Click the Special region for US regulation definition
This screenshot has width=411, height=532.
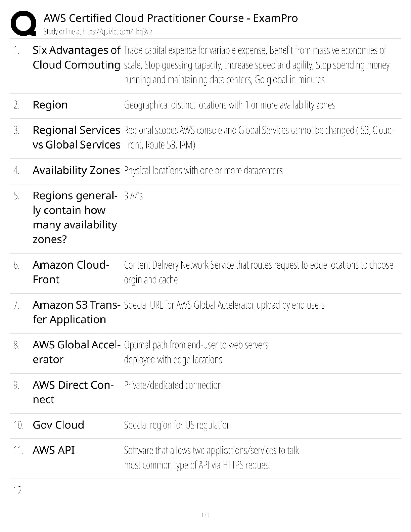point(177,425)
